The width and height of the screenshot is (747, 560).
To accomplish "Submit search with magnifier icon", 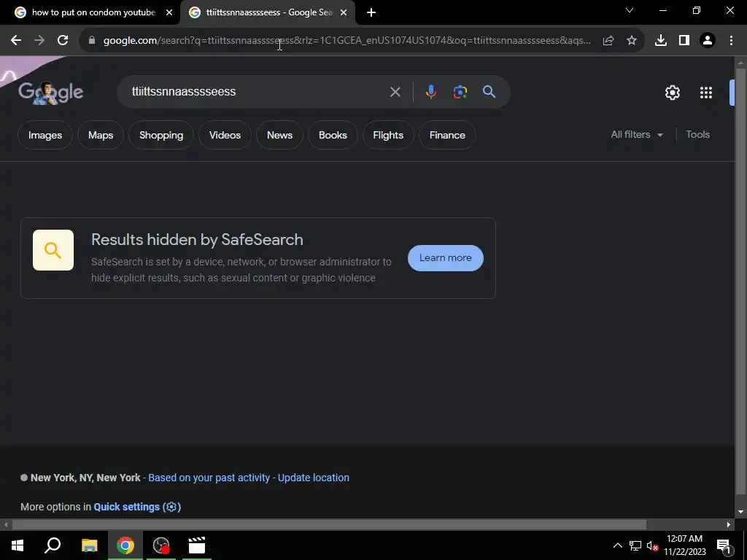I will click(489, 92).
